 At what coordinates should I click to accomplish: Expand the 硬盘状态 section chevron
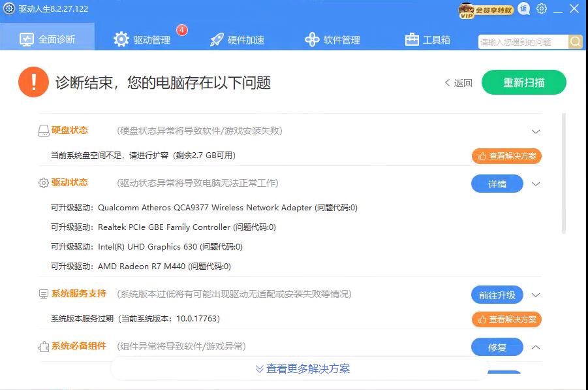[536, 131]
